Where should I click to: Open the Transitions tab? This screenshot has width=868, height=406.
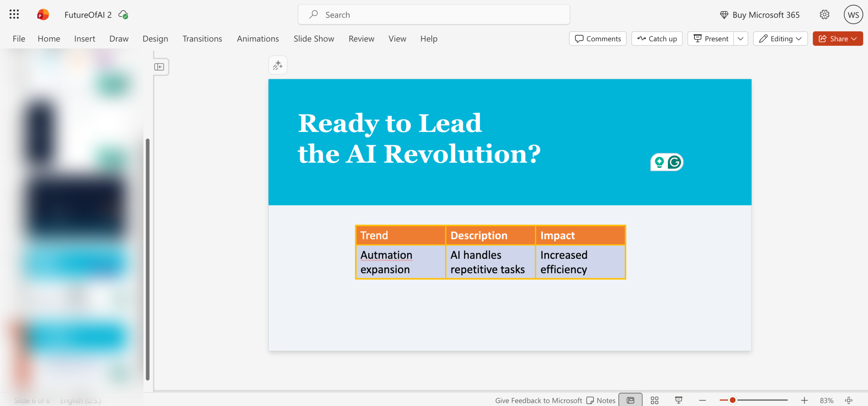coord(202,39)
